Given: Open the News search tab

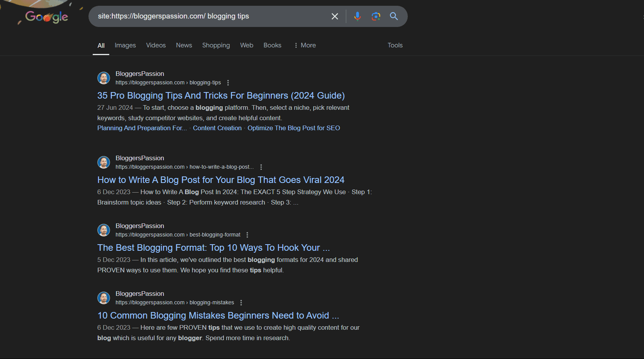Looking at the screenshot, I should (184, 45).
